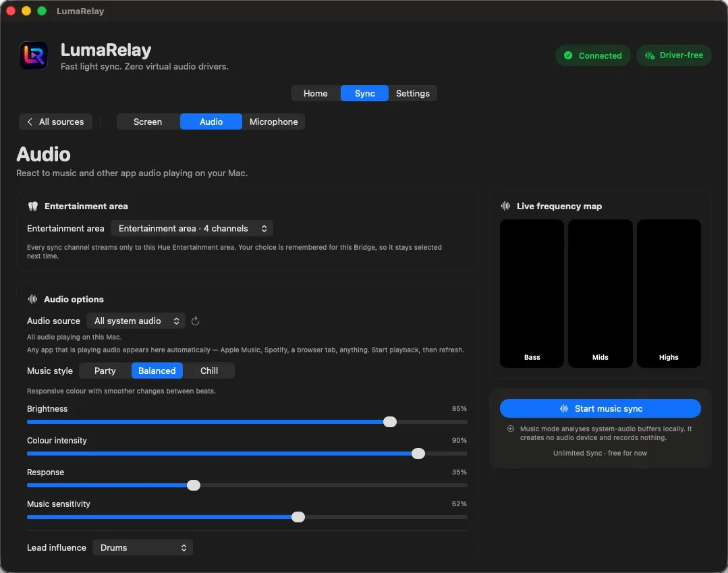Click the Music sensitivity slider handle

point(298,517)
